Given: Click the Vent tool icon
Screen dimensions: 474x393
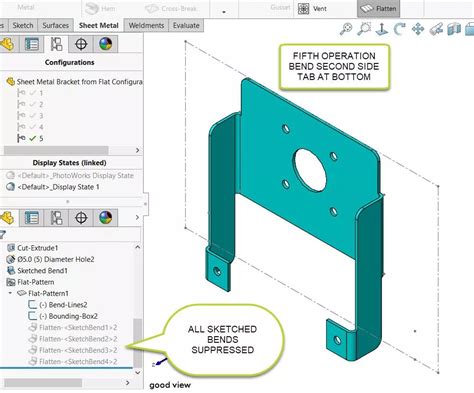Looking at the screenshot, I should (x=303, y=9).
